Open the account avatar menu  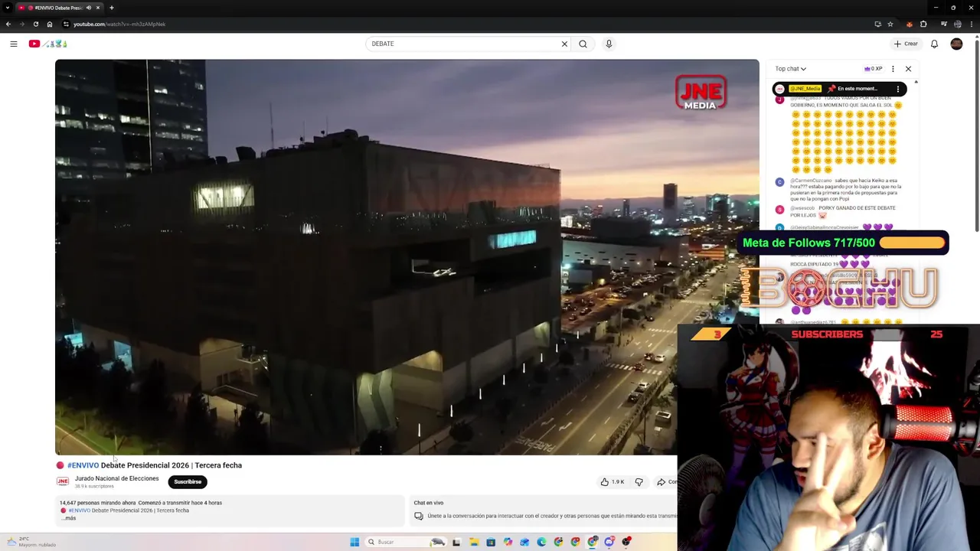click(x=956, y=44)
